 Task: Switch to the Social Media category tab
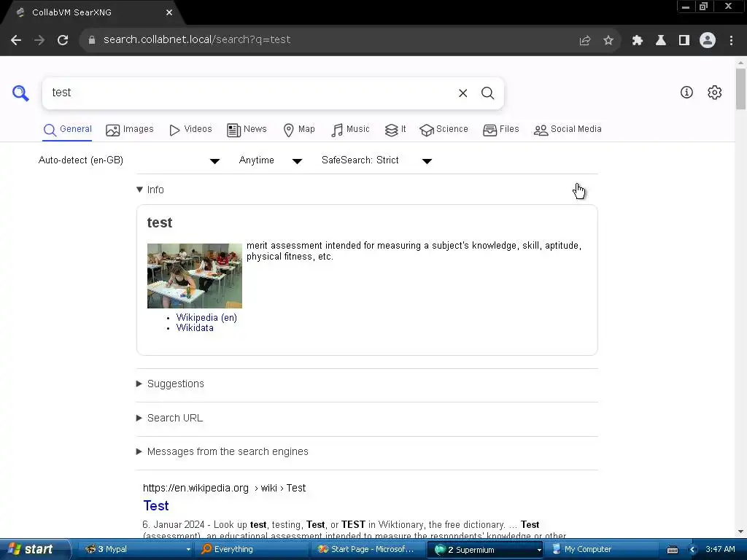[x=568, y=130]
